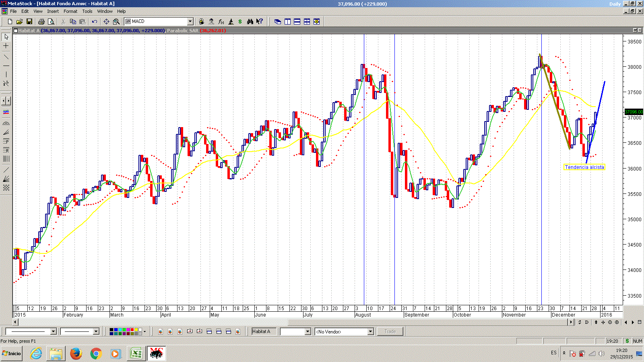
Task: Open the empty dropdown beside Habitat A
Action: tap(308, 331)
